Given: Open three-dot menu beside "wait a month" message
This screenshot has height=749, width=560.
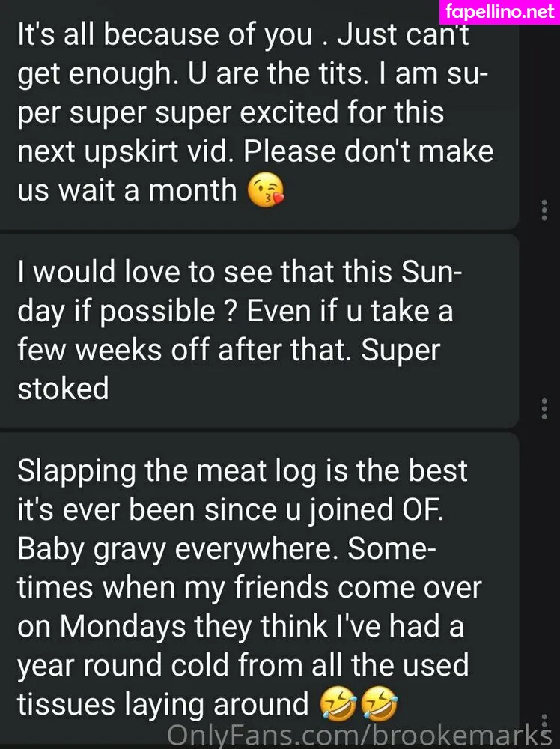Looking at the screenshot, I should (544, 210).
